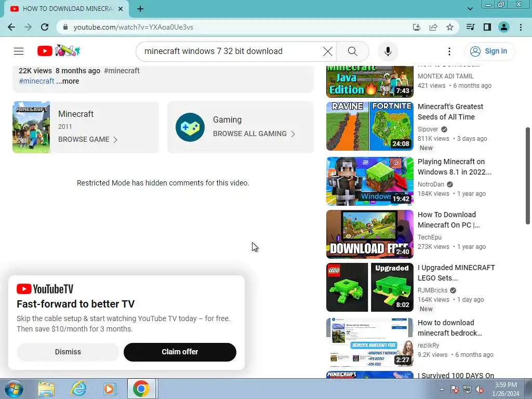Open the Windows Start orb

[x=14, y=389]
